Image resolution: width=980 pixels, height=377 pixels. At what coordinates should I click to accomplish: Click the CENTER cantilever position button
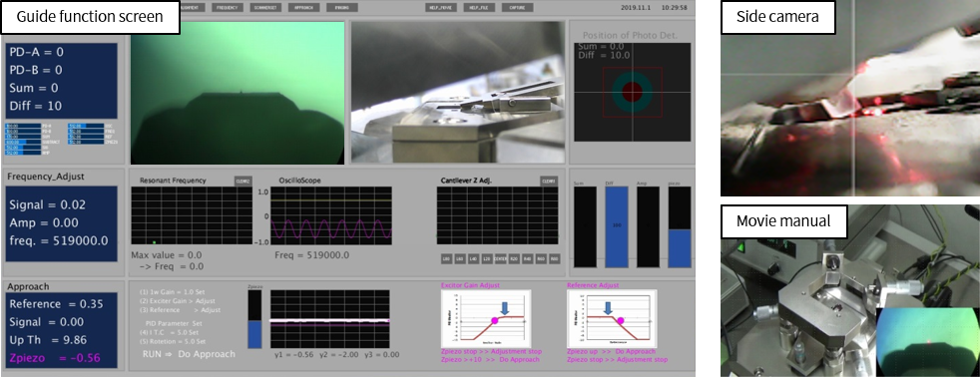[501, 259]
